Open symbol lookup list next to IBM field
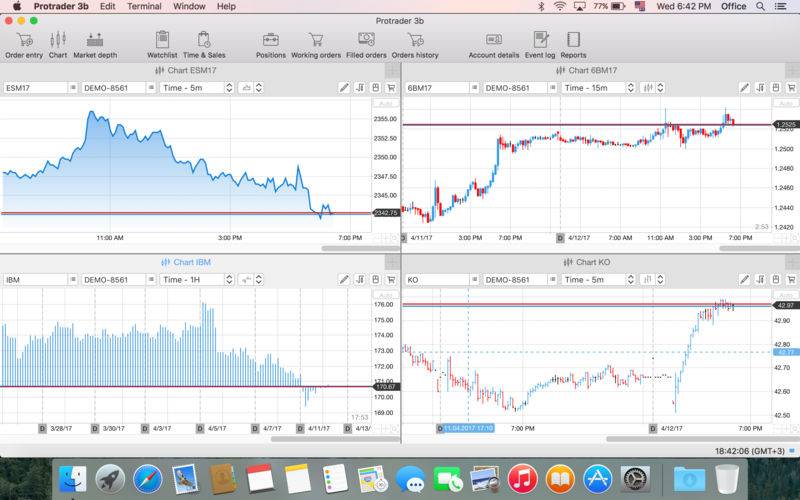Image resolution: width=800 pixels, height=500 pixels. 73,280
